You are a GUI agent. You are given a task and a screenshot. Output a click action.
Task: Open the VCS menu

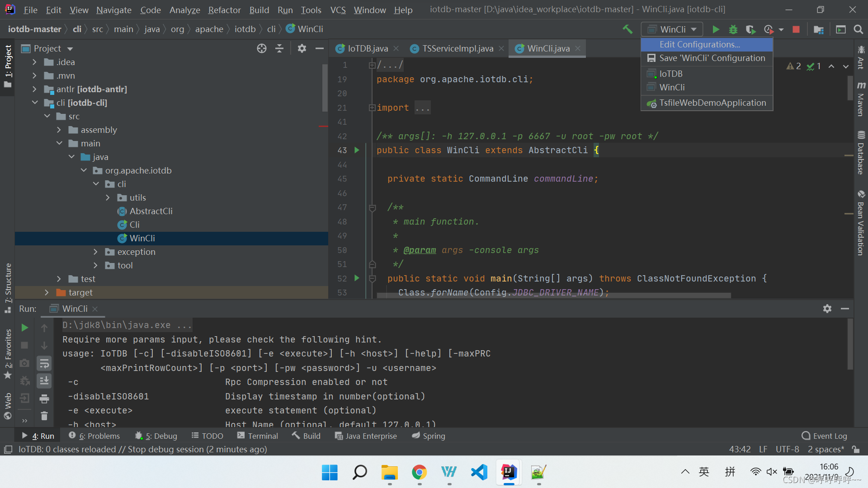coord(338,10)
